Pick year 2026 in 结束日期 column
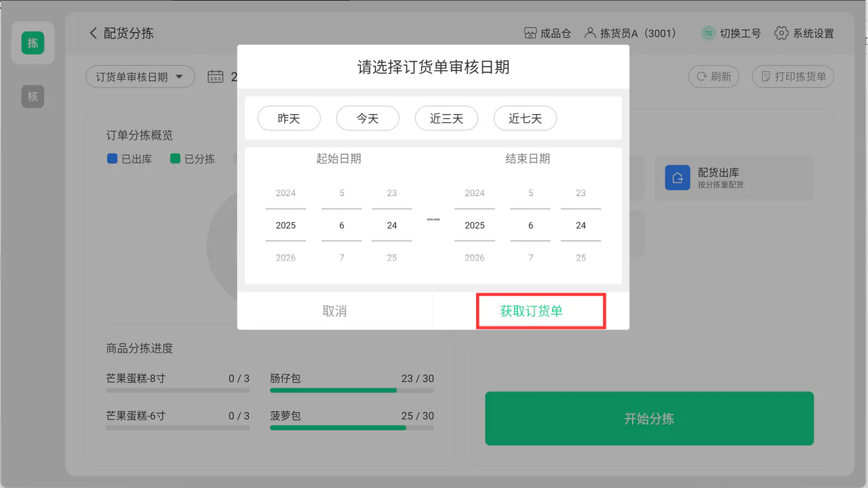 tap(475, 258)
